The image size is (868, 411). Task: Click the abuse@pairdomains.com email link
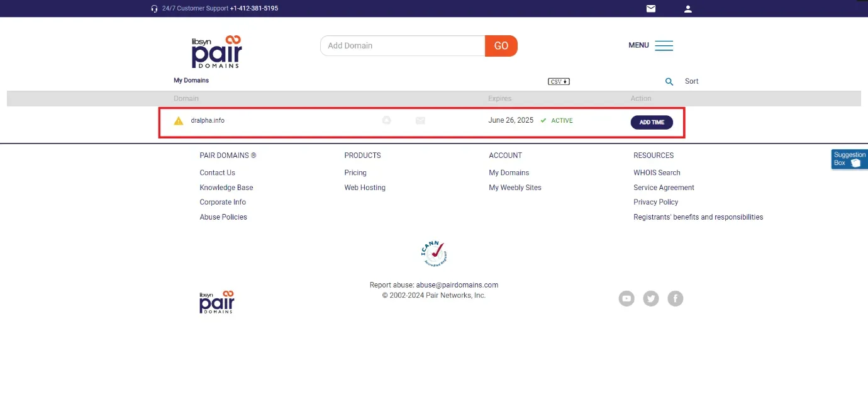tap(457, 285)
